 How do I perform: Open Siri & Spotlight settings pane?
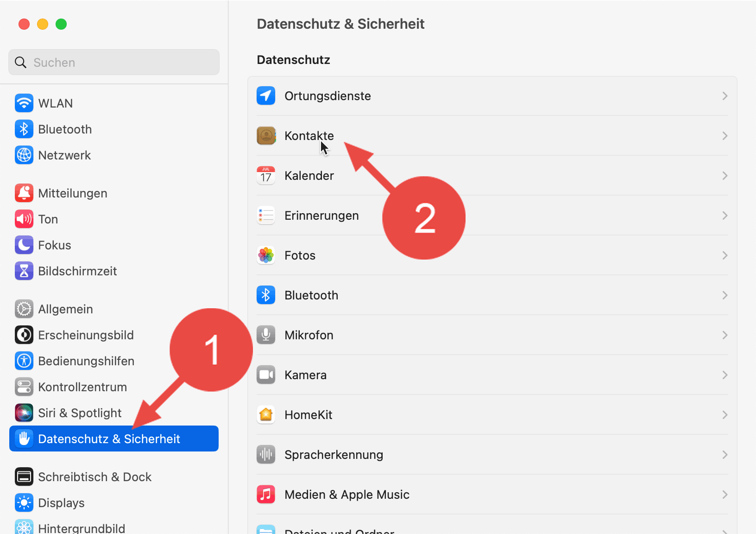pos(80,413)
